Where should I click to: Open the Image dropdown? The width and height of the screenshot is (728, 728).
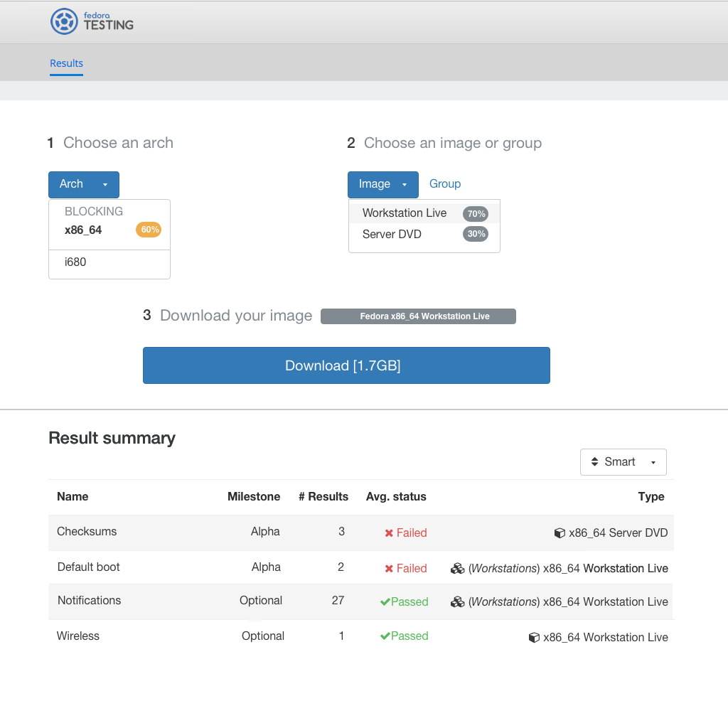[x=383, y=184]
